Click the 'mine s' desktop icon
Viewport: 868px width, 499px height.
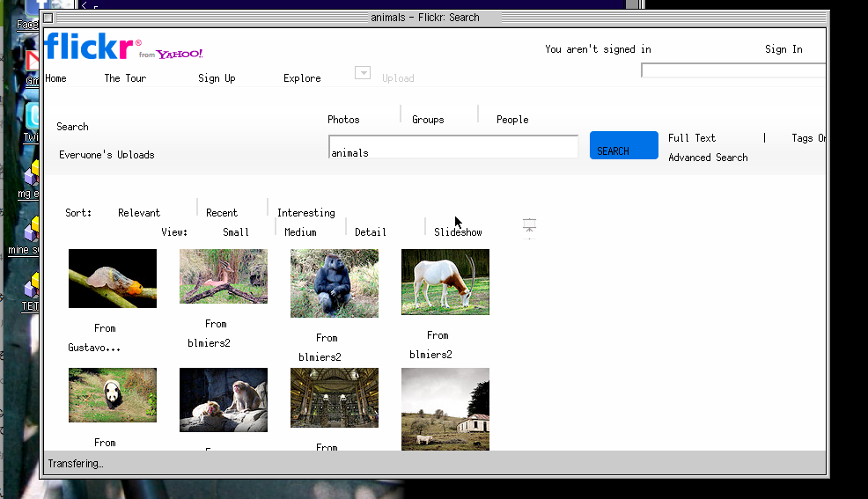click(x=24, y=235)
